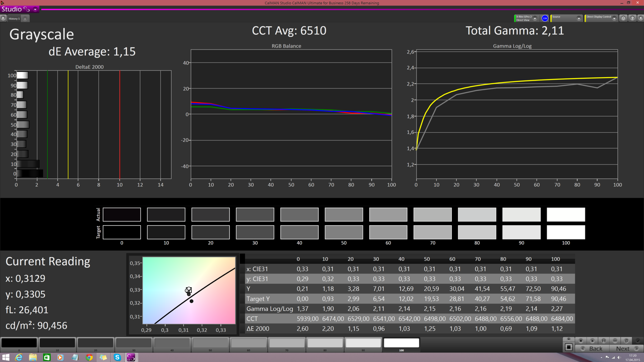Select the 100 percent white bottom swatch
This screenshot has width=644, height=362.
[x=401, y=343]
